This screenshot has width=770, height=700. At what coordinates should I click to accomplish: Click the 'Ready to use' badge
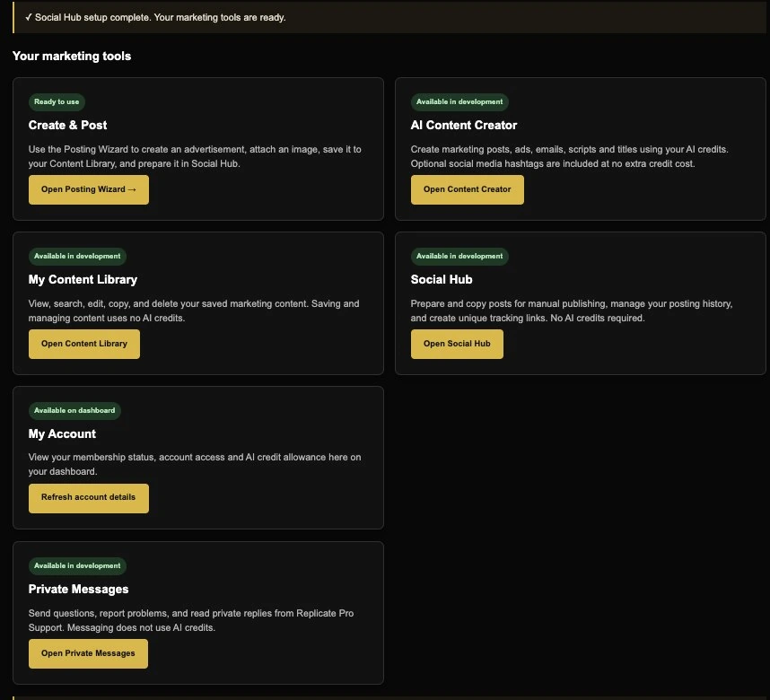pos(57,102)
